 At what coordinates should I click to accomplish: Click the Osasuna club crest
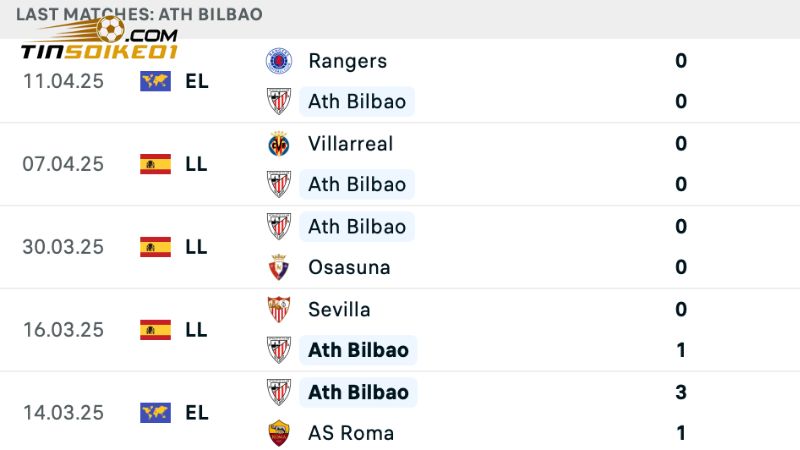(279, 268)
